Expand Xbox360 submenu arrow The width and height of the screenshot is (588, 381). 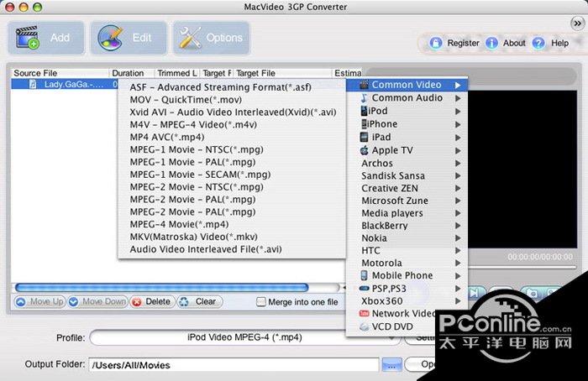(458, 301)
